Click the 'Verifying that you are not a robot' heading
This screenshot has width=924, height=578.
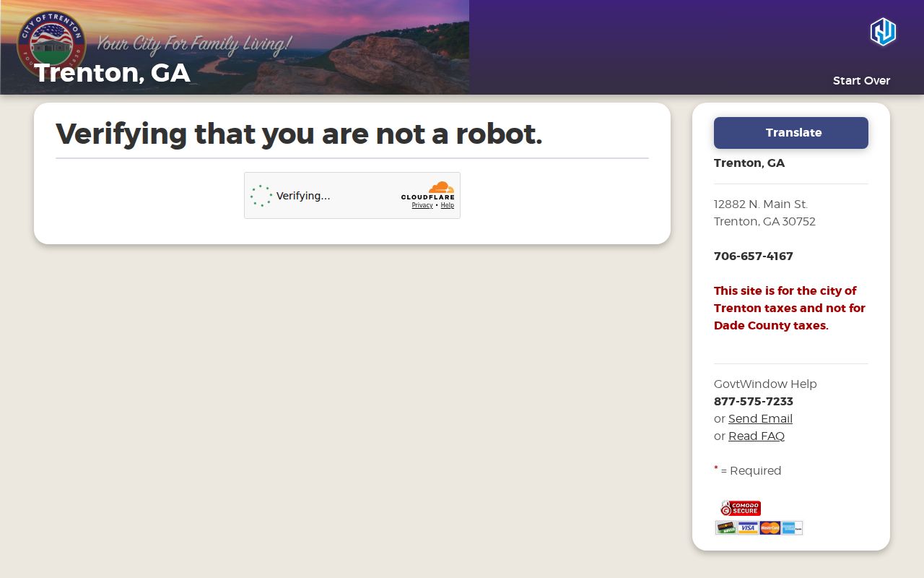(x=299, y=134)
